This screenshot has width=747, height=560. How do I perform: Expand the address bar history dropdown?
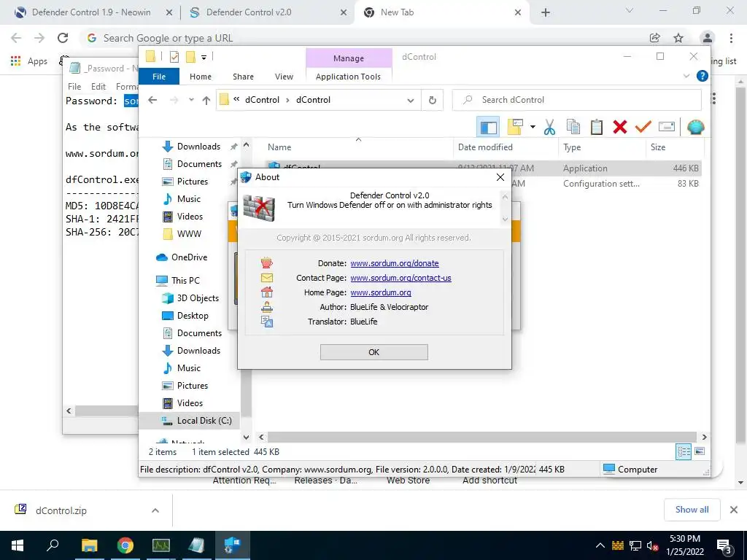click(x=410, y=101)
